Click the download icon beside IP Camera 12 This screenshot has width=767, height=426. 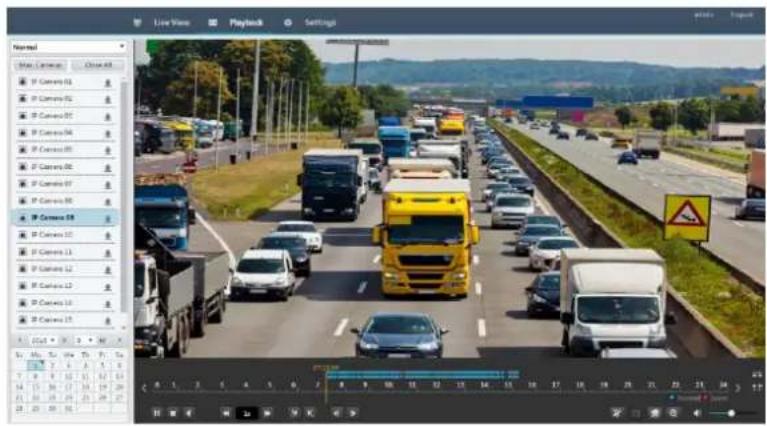click(x=108, y=269)
